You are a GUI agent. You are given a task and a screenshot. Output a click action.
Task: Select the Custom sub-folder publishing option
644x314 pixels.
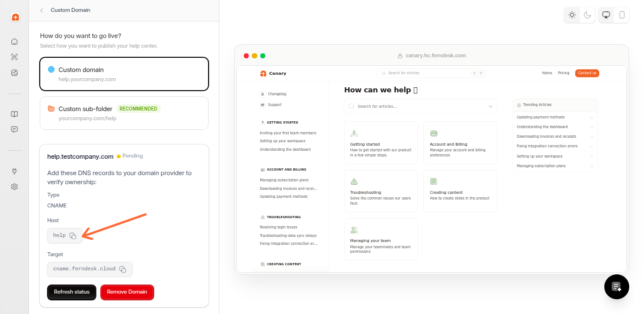124,113
